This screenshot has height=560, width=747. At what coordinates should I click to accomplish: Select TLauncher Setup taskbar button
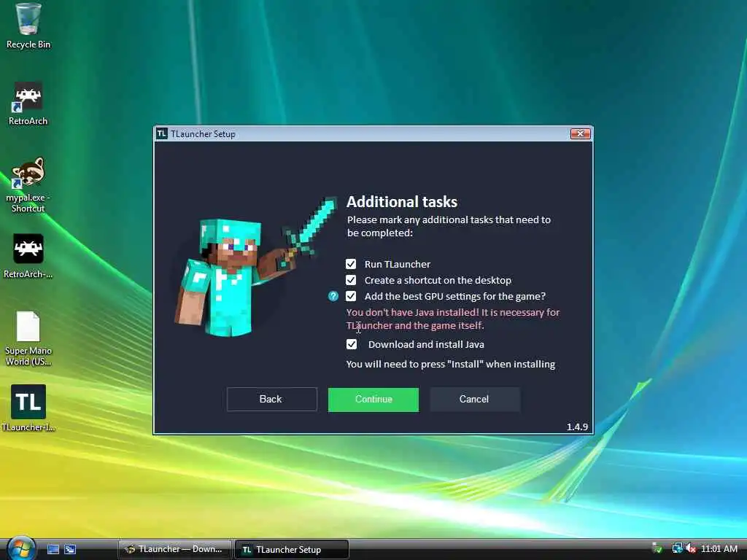(292, 550)
